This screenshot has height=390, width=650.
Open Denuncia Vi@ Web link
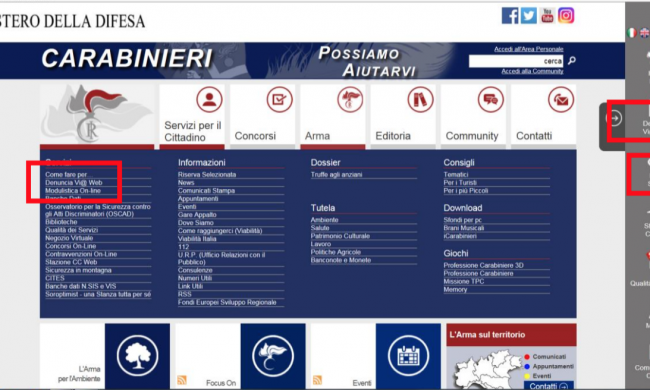pyautogui.click(x=74, y=182)
